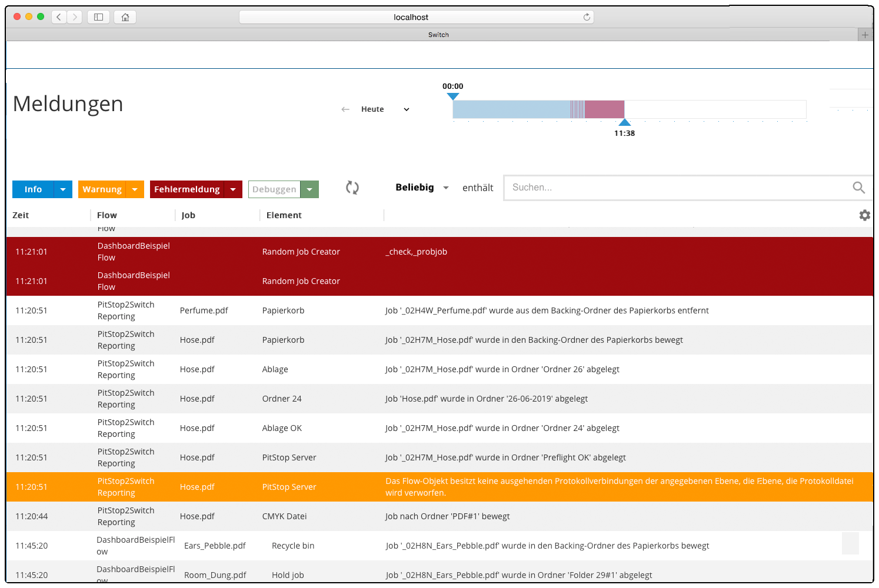The width and height of the screenshot is (879, 588).
Task: Toggle the browser sidebar icon
Action: 98,17
